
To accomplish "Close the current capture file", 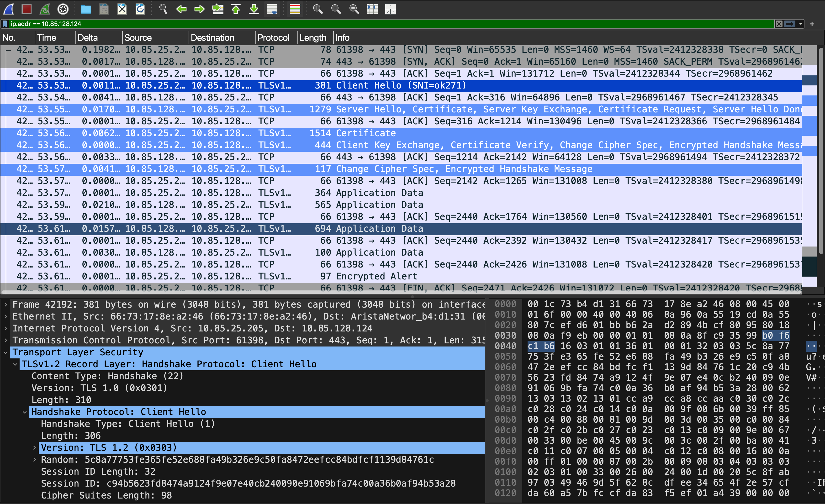I will (x=122, y=9).
